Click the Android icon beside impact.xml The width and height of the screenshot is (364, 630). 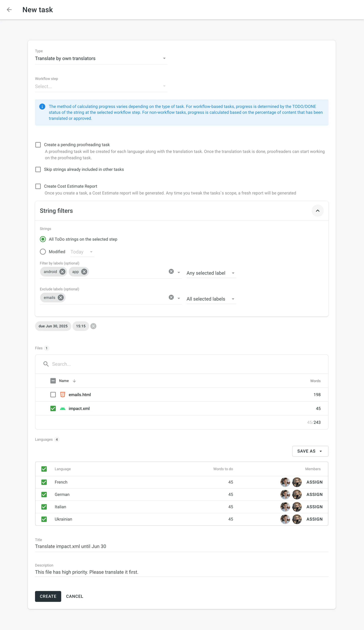62,408
